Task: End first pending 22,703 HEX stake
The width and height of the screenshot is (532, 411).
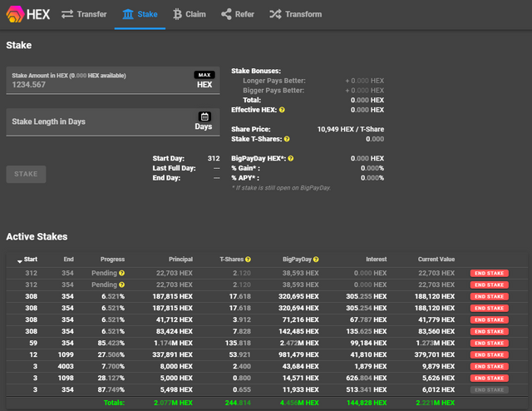Action: pyautogui.click(x=490, y=273)
